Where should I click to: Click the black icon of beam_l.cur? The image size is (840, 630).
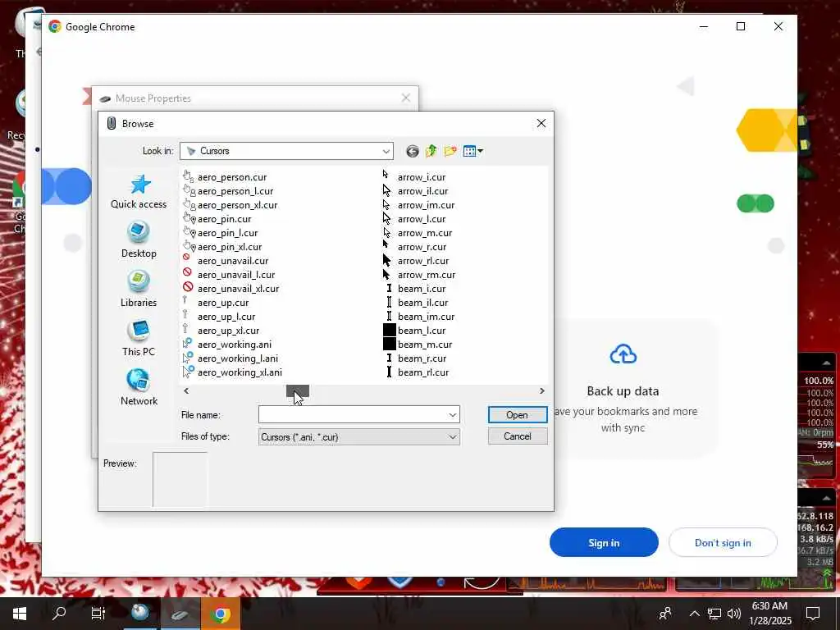[x=390, y=330]
